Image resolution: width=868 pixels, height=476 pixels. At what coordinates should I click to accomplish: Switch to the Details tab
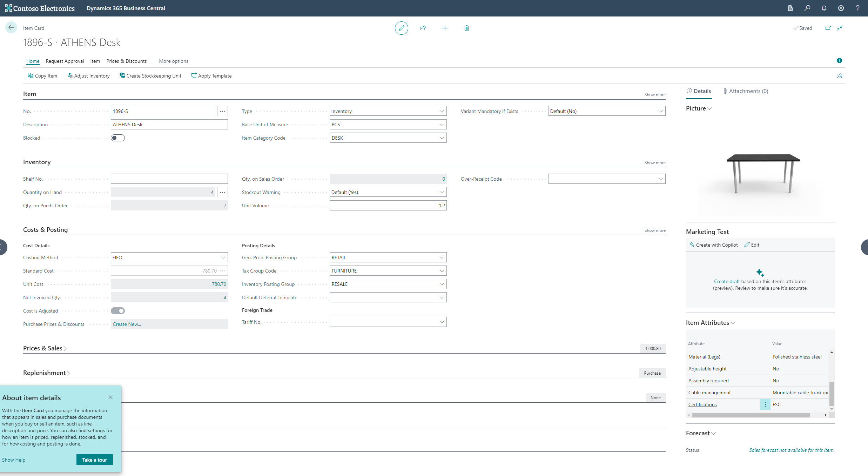tap(699, 91)
